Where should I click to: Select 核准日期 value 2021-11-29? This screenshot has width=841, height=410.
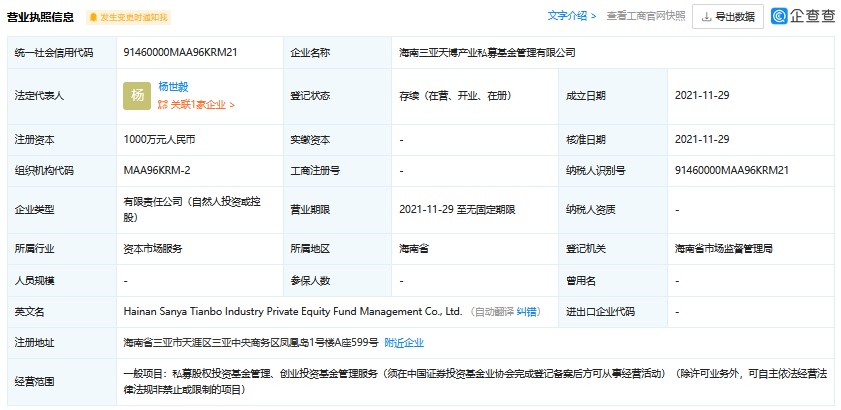702,140
